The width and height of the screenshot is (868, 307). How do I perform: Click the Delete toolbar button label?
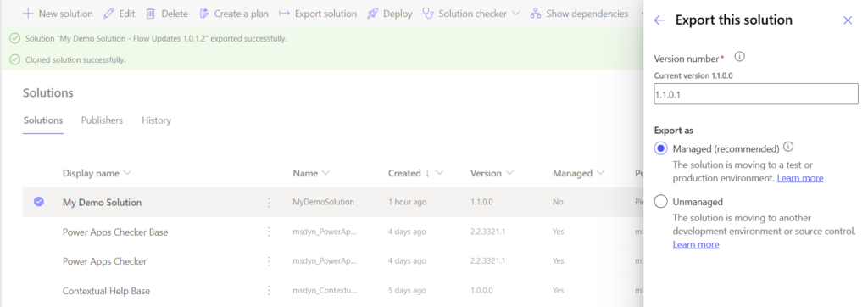coord(175,14)
